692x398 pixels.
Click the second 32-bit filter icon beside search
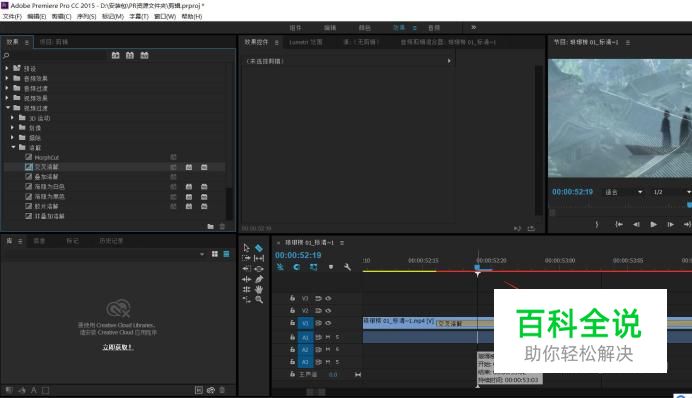click(x=130, y=56)
